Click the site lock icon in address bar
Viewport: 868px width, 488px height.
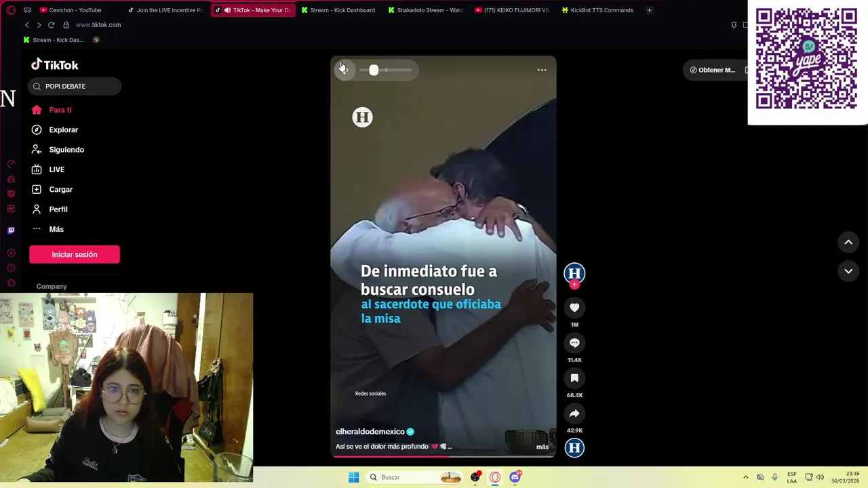point(66,25)
